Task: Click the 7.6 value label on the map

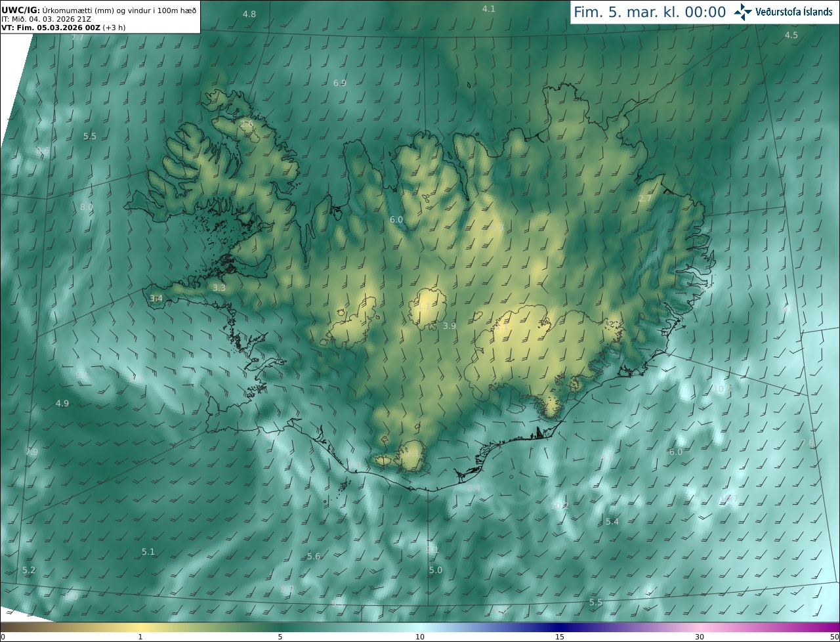Action: (807, 443)
